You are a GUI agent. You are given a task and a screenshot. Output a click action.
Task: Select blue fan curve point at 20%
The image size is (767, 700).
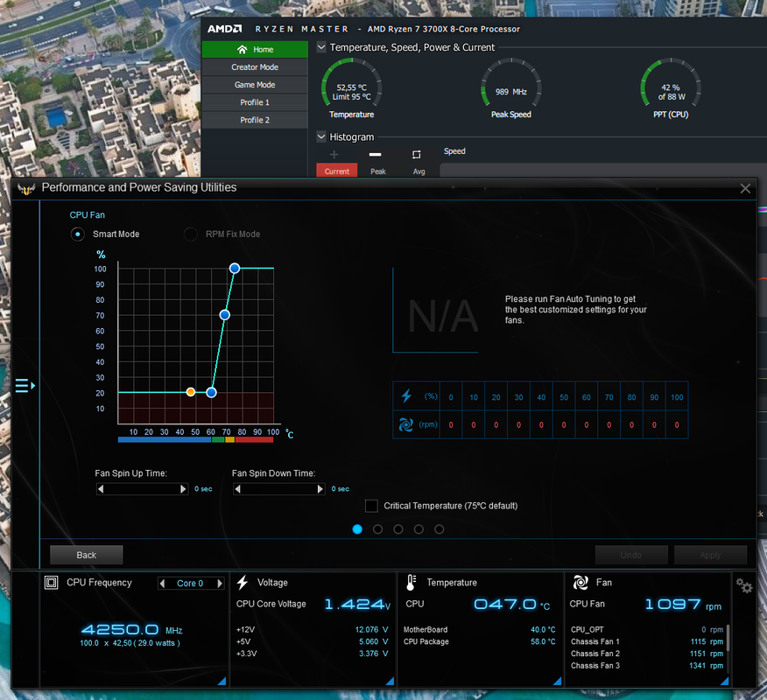pyautogui.click(x=211, y=392)
